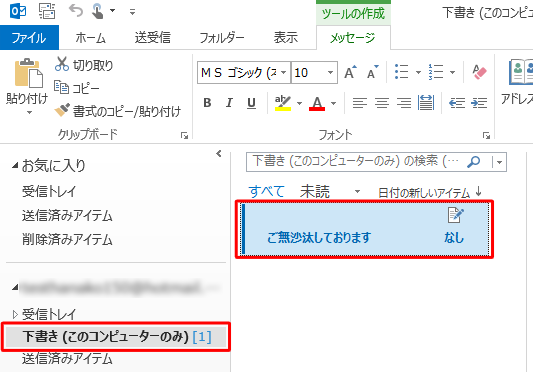Open the account's 送信済みアイテム folder

[x=67, y=358]
